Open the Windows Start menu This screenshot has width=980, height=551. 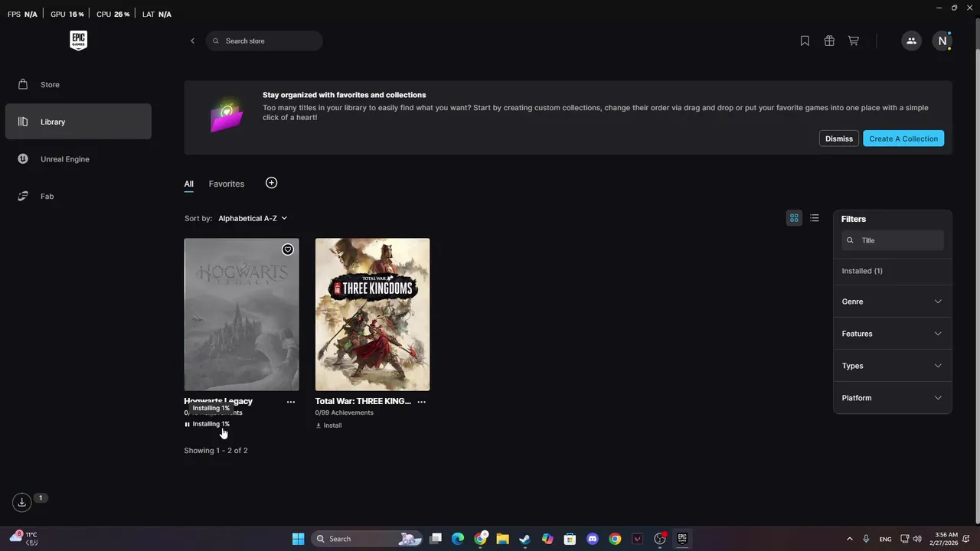tap(298, 539)
